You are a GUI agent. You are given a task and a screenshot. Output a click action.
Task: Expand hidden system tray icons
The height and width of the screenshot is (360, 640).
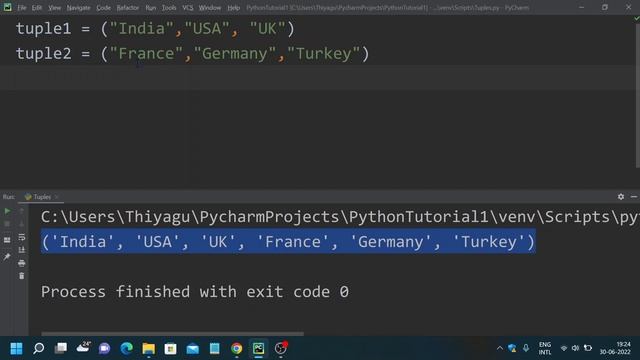click(x=500, y=348)
